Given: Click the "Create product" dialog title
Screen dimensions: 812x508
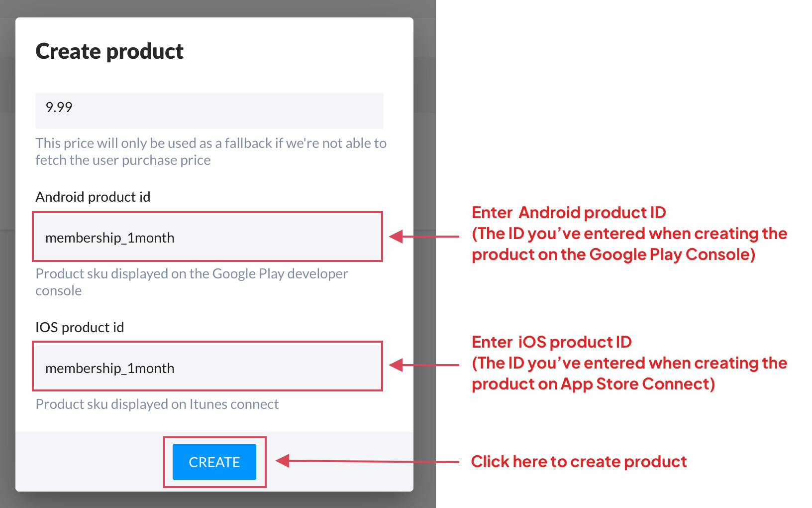Looking at the screenshot, I should (109, 51).
